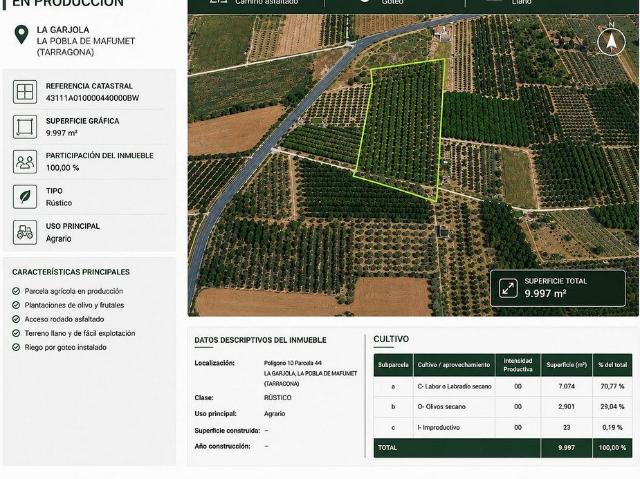Click the Superficie (m²) column header
This screenshot has width=640, height=479.
click(x=567, y=365)
